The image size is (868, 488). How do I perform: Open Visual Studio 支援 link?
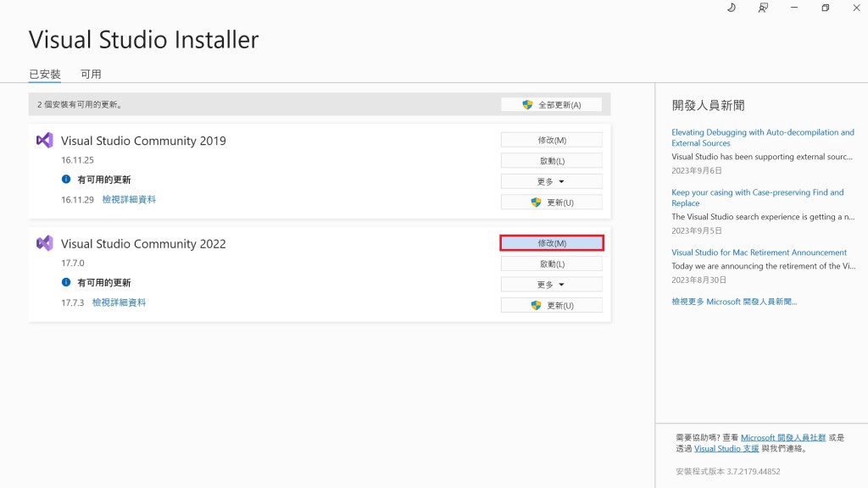(726, 449)
